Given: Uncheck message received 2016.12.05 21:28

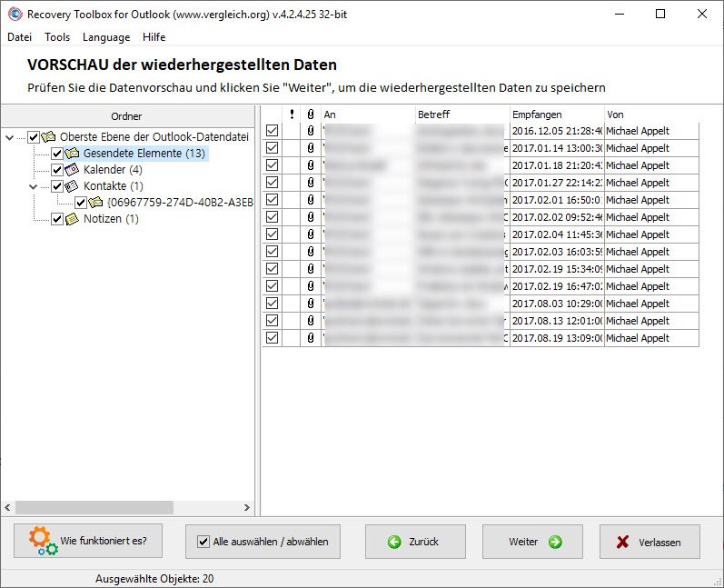Looking at the screenshot, I should [x=272, y=131].
